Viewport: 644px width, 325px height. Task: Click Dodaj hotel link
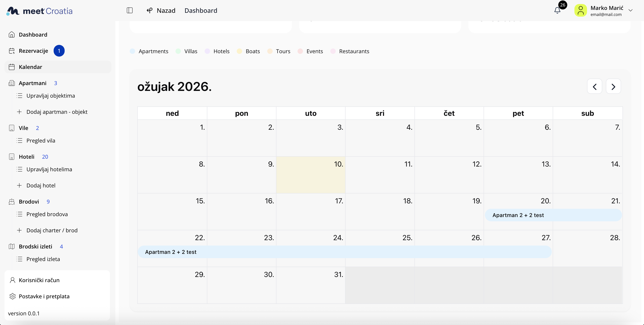pos(41,185)
